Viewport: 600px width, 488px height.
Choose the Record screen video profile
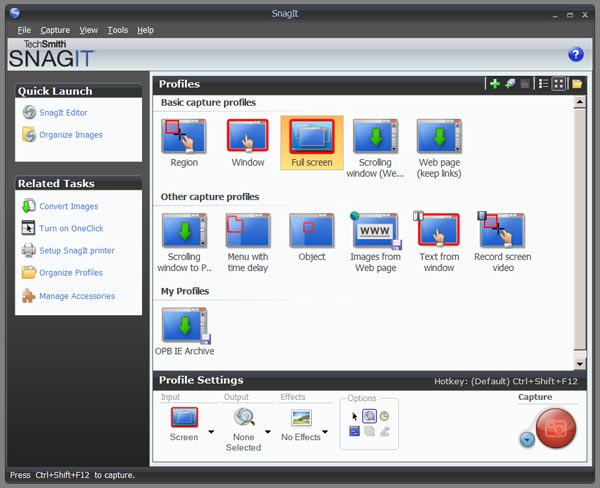(x=503, y=243)
